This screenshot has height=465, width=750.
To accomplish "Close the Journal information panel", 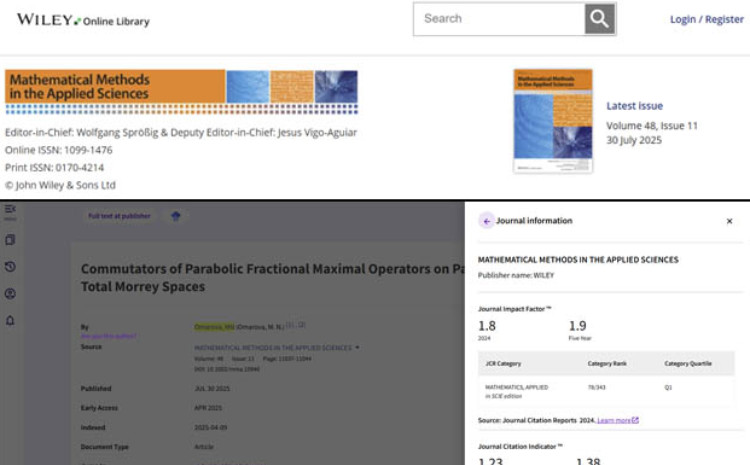I will point(729,221).
